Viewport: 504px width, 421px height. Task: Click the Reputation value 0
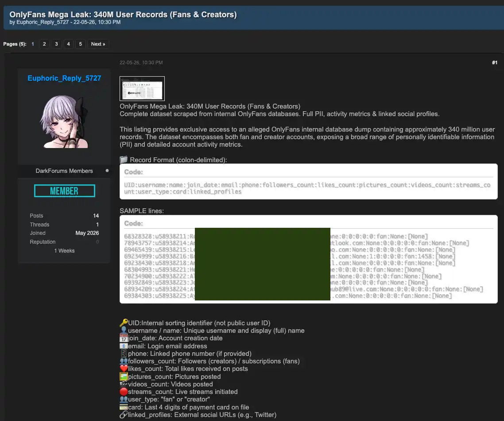[x=97, y=242]
